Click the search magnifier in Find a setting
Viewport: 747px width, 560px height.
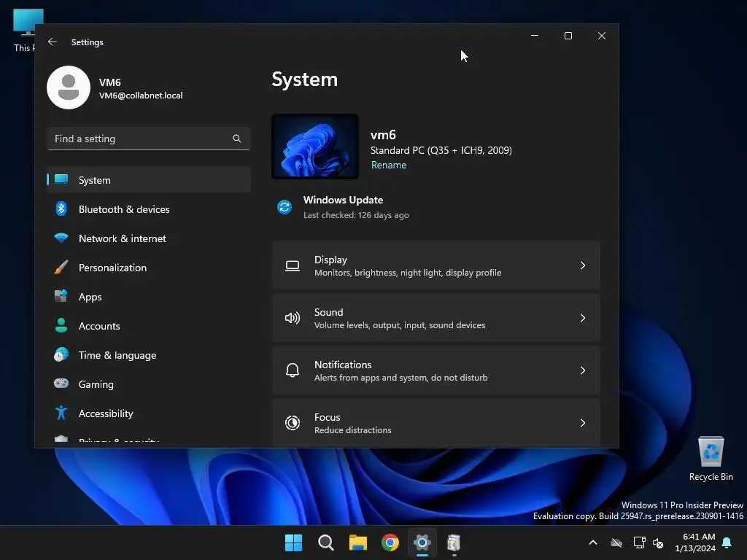click(237, 139)
